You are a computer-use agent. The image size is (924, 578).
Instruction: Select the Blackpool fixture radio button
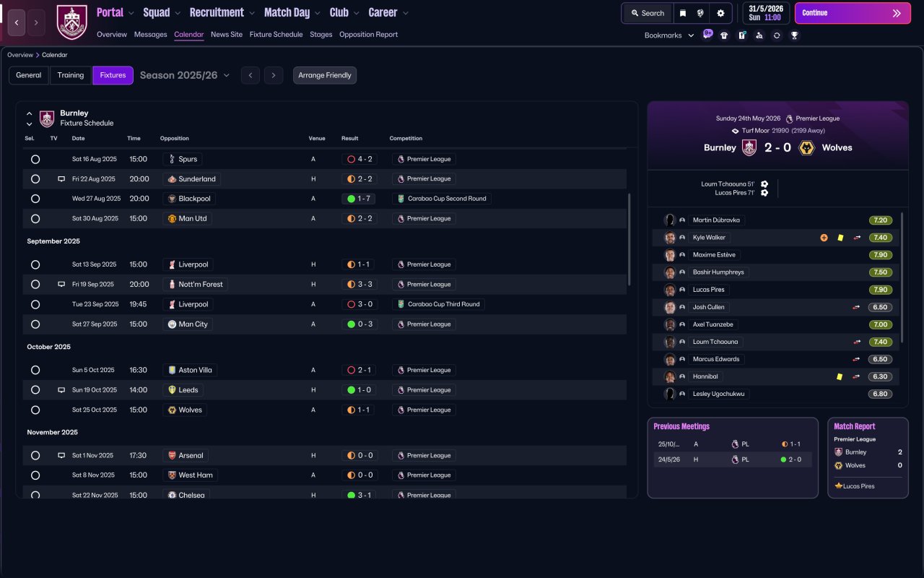pyautogui.click(x=35, y=199)
